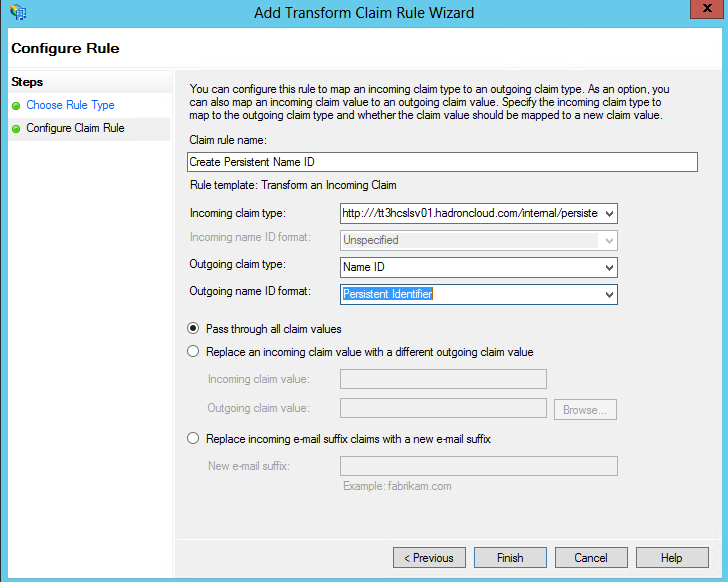Click the New e-mail suffix field
The width and height of the screenshot is (728, 582).
coord(479,466)
